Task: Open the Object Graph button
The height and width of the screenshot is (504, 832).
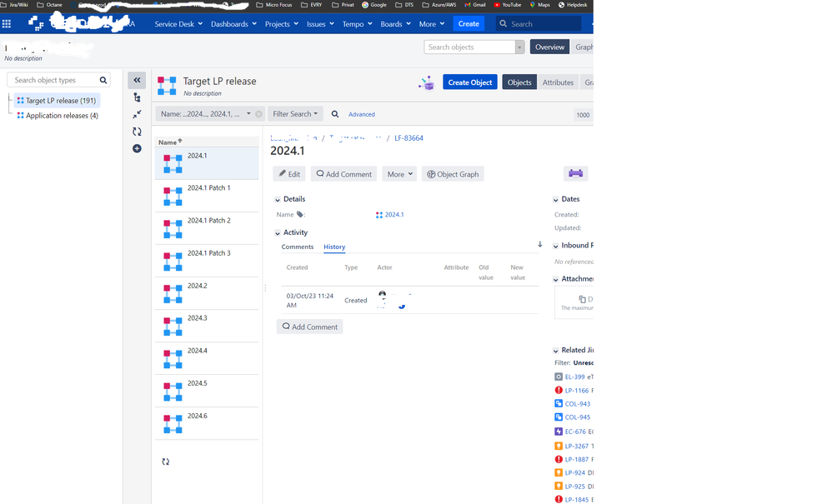Action: [453, 174]
